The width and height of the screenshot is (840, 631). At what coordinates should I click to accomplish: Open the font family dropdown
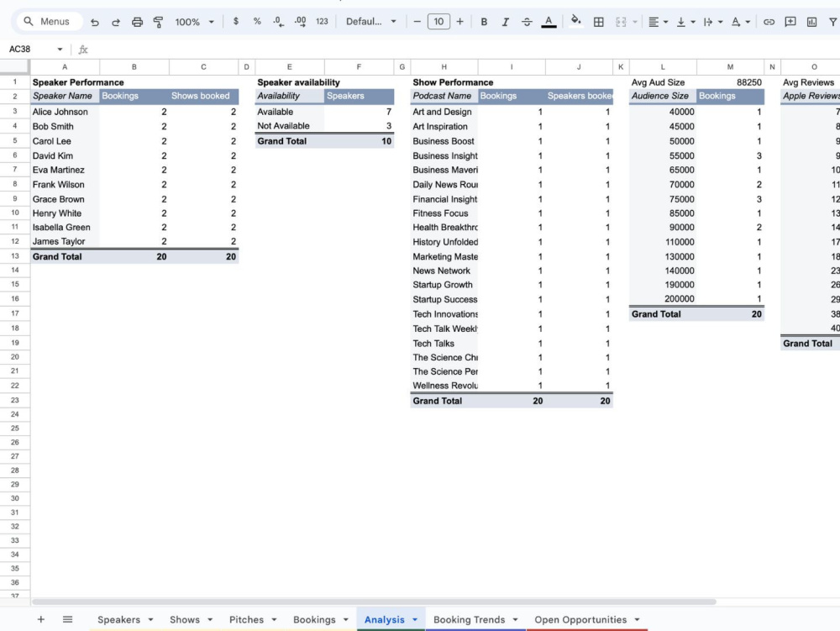click(x=370, y=22)
